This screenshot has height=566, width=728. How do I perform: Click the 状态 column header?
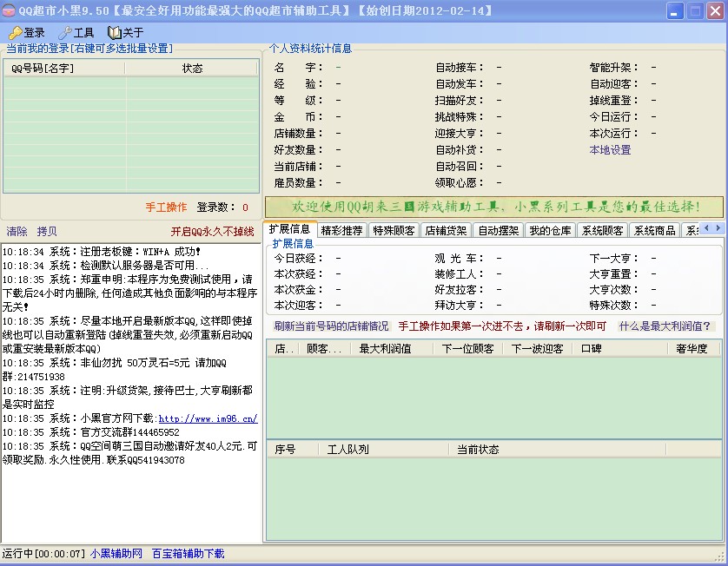pos(192,69)
